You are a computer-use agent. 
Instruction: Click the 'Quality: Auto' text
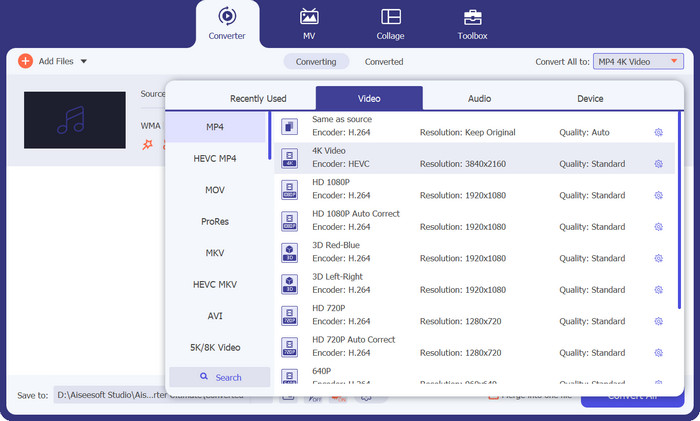coord(584,133)
